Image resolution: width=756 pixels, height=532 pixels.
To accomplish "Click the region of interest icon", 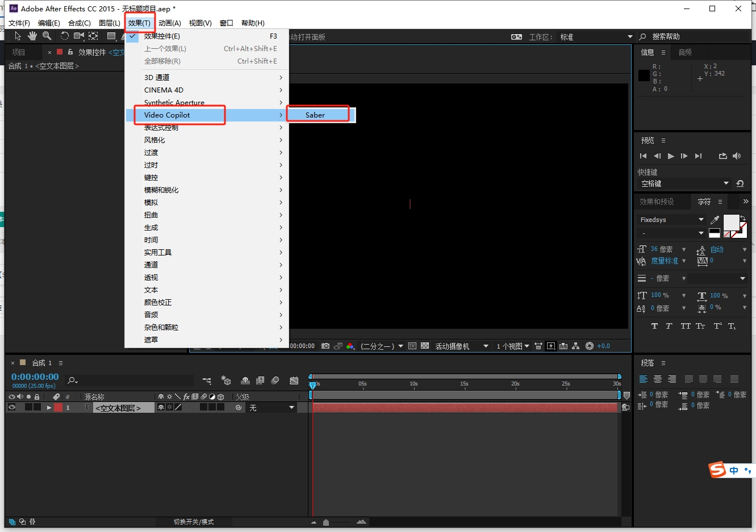I will (412, 346).
